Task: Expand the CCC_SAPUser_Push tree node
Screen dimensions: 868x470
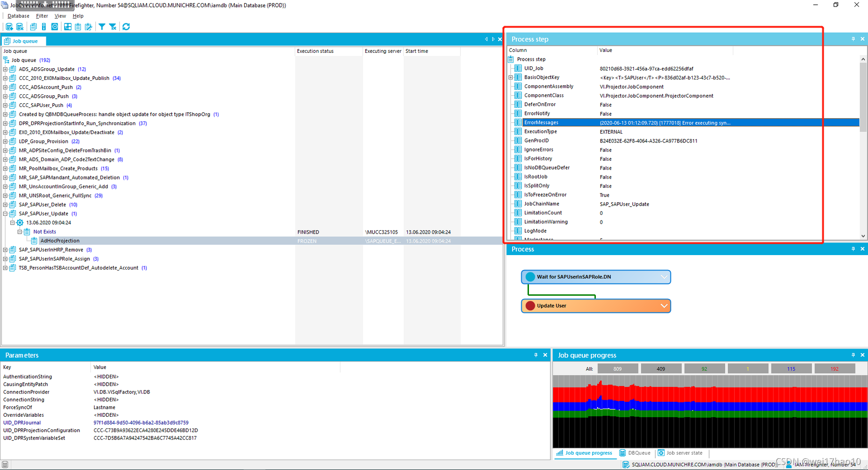Action: (5, 105)
